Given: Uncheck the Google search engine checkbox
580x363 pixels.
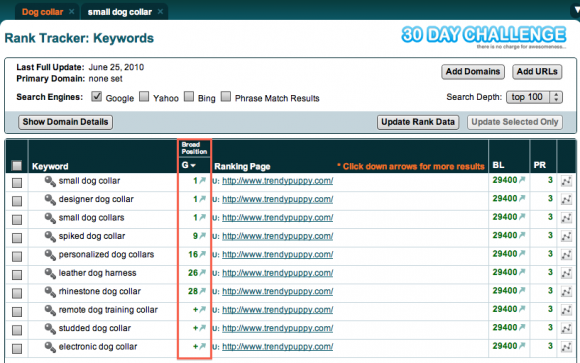Looking at the screenshot, I should pos(97,97).
